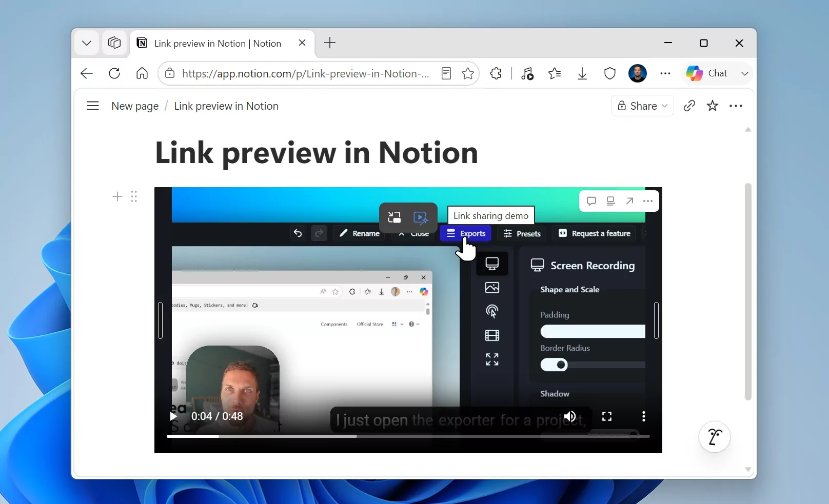829x504 pixels.
Task: Click the left resize handle of video
Action: 160,320
